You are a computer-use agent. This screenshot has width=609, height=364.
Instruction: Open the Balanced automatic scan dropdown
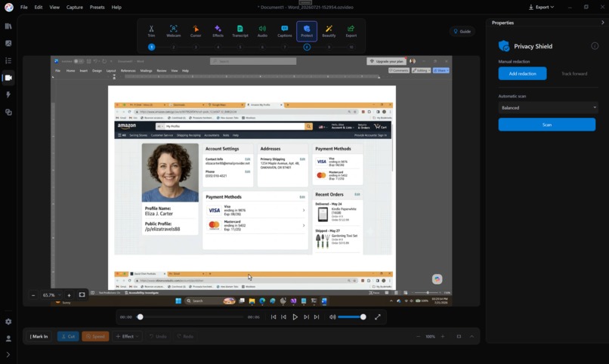pyautogui.click(x=548, y=107)
